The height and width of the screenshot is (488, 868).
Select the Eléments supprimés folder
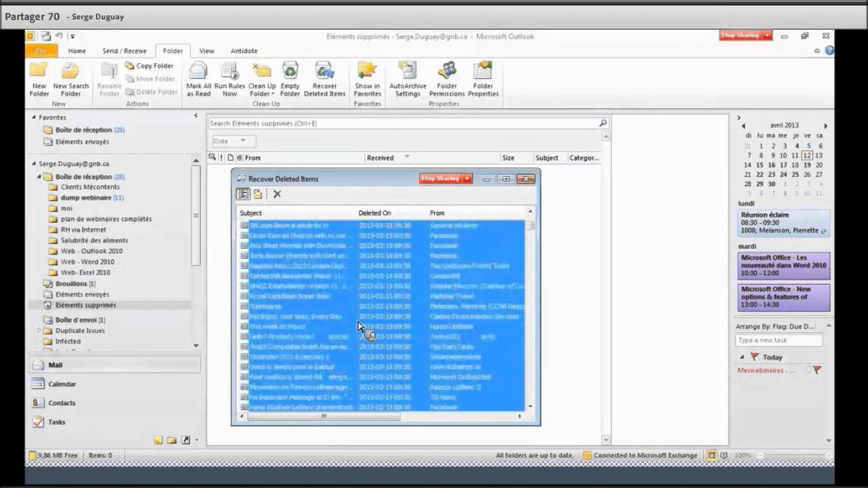pos(85,305)
